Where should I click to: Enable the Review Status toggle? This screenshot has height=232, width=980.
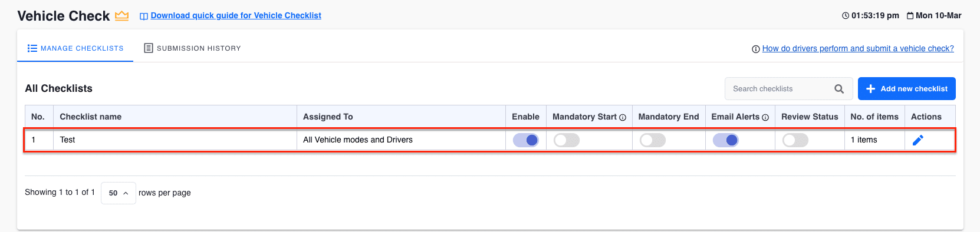coord(795,140)
